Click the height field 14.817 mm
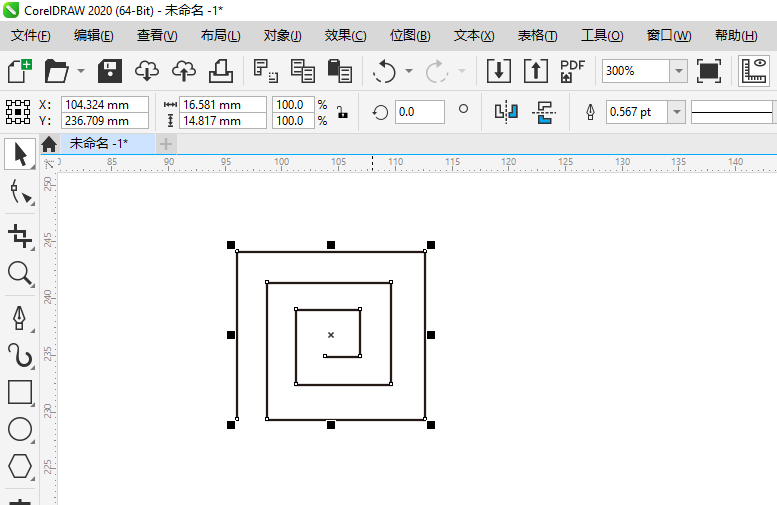Image resolution: width=777 pixels, height=505 pixels. (222, 120)
